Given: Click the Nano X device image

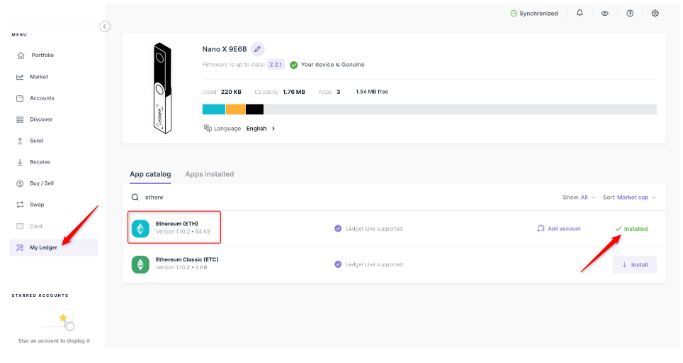Looking at the screenshot, I should tap(162, 88).
